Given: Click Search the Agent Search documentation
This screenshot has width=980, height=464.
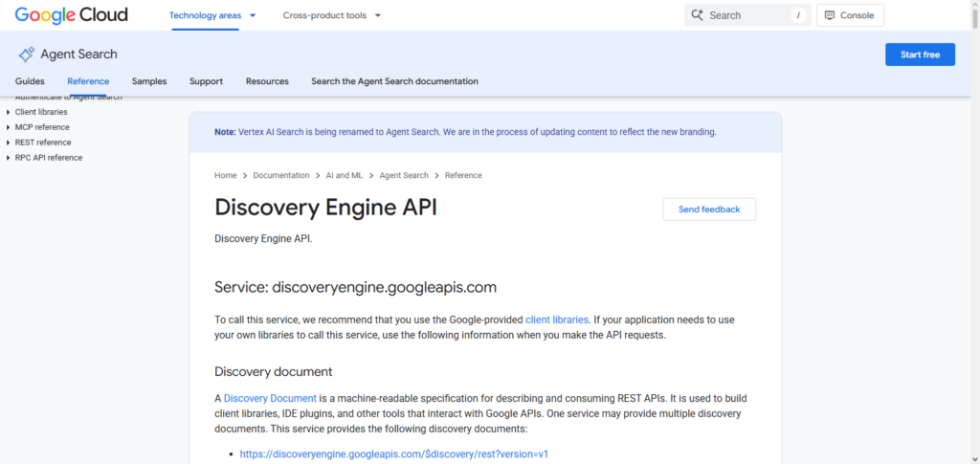Looking at the screenshot, I should coord(395,81).
